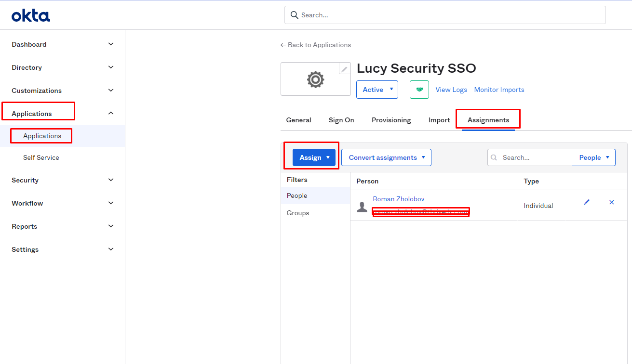
Task: Select the People filter
Action: [315, 195]
